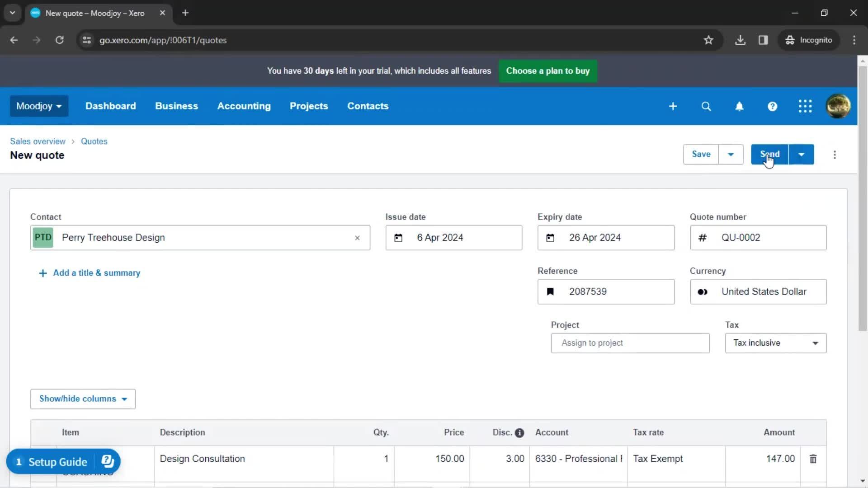Open Chrome three-dot menu

coord(854,40)
